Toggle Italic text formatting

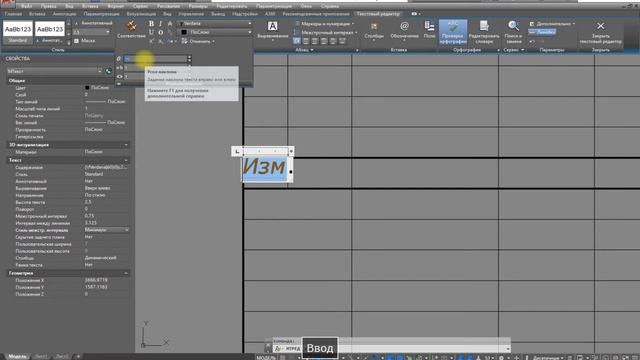click(160, 24)
